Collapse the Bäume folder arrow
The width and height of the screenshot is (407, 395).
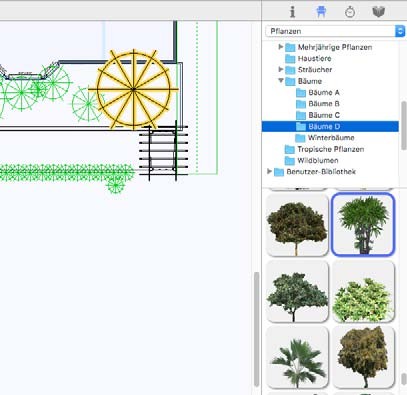click(x=281, y=81)
